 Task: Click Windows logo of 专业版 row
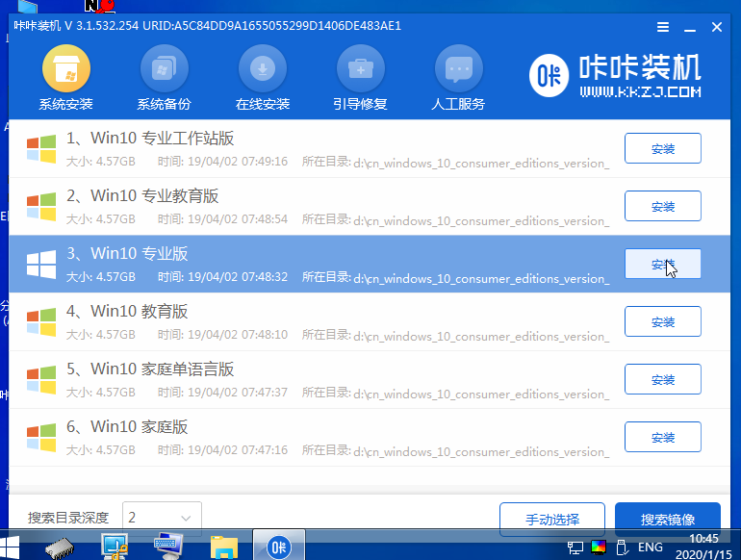pyautogui.click(x=41, y=265)
